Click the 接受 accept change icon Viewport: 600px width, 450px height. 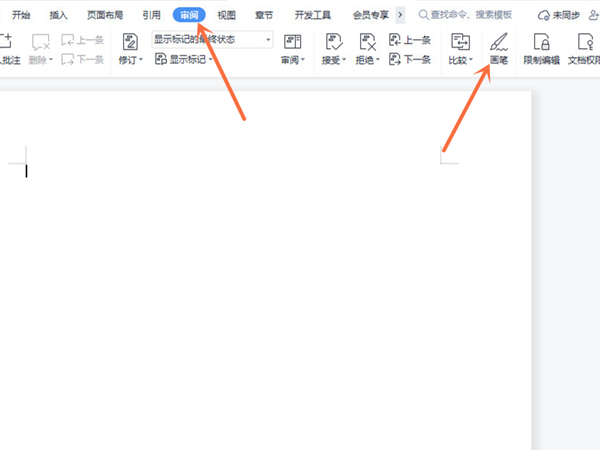point(333,42)
